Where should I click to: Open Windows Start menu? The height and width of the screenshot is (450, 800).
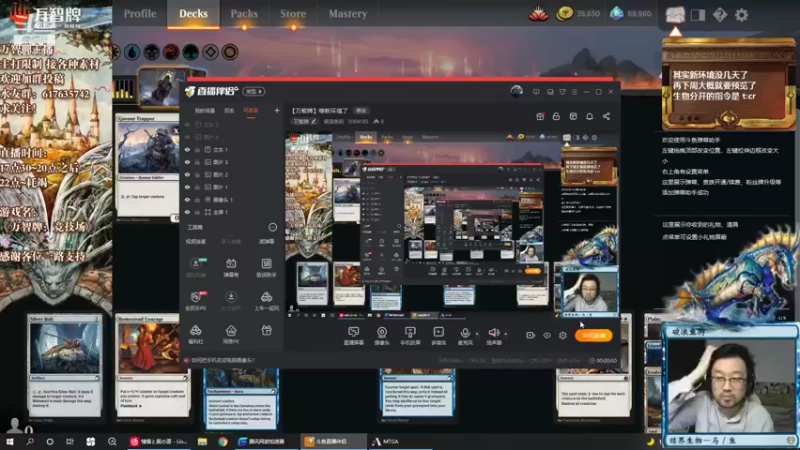10,441
